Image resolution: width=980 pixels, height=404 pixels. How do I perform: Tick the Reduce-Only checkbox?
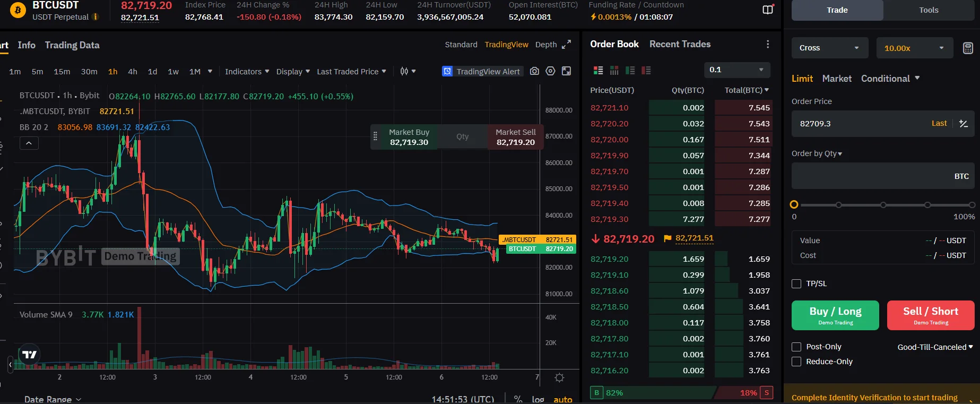[796, 362]
